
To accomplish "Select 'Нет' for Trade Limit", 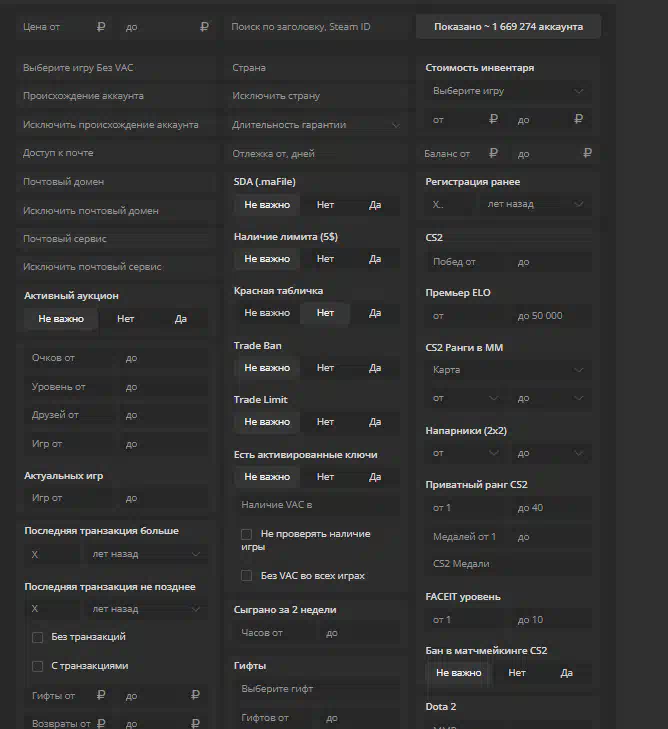I will (x=325, y=422).
